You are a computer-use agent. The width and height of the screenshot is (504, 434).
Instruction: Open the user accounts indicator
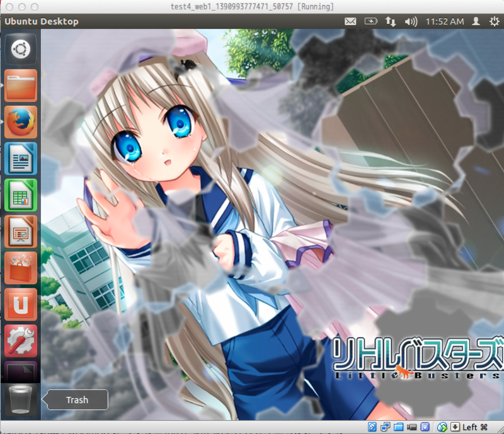(x=476, y=21)
